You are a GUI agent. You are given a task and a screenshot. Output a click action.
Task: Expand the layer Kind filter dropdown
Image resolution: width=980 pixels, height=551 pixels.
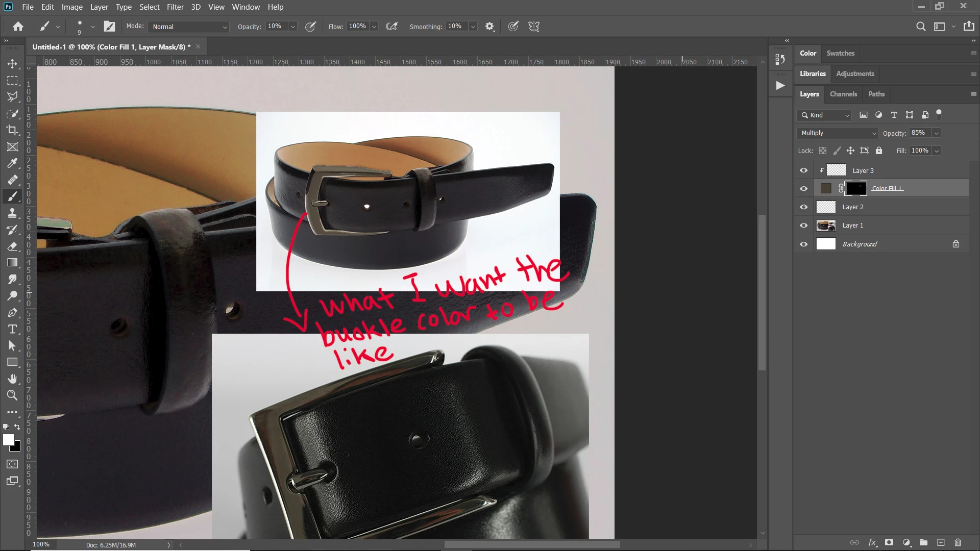(825, 115)
